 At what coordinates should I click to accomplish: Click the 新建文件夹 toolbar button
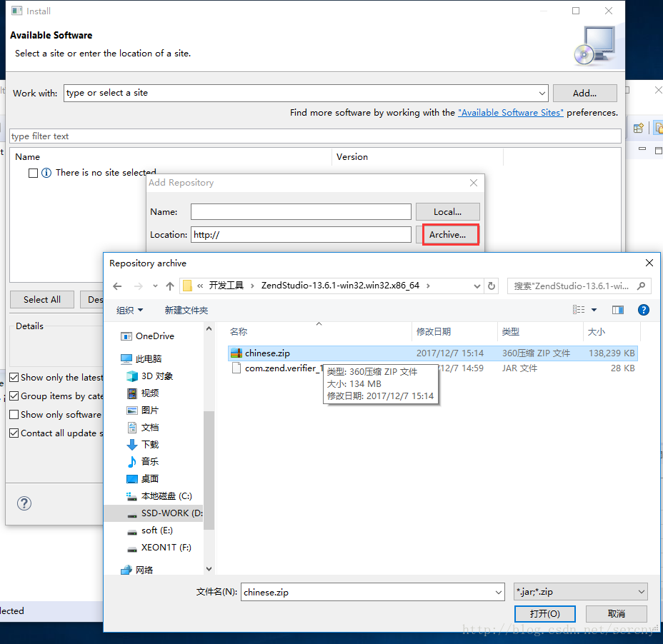pyautogui.click(x=186, y=310)
